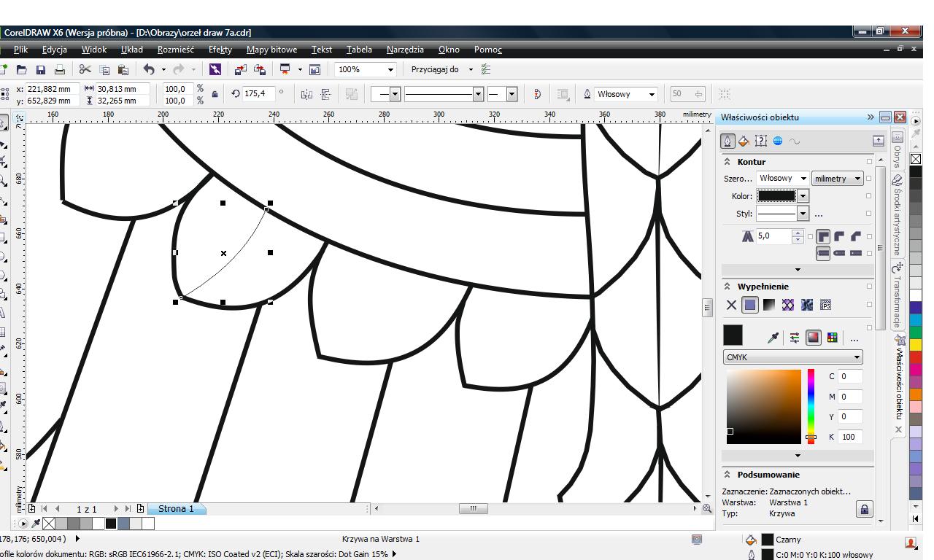Collapse the Kontur section
Screen dimensions: 934x560
727,162
